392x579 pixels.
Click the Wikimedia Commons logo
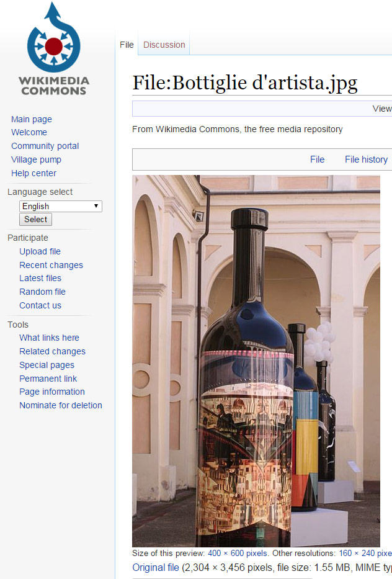(53, 49)
